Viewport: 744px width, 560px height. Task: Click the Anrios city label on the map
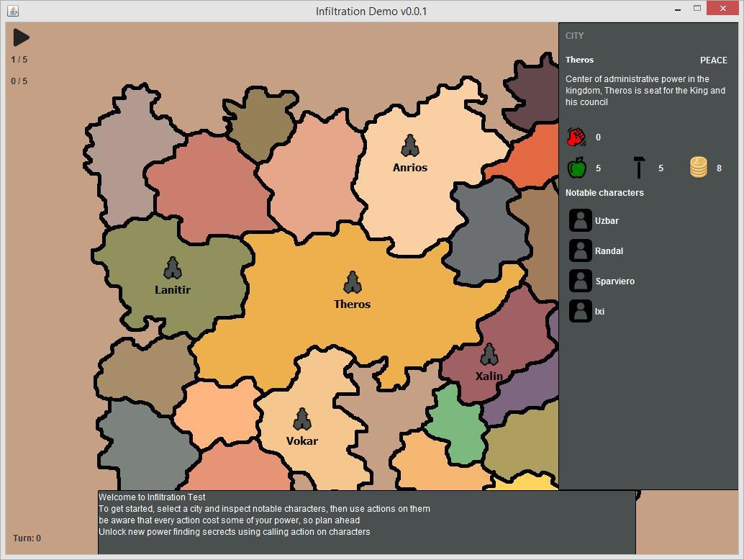(x=410, y=168)
